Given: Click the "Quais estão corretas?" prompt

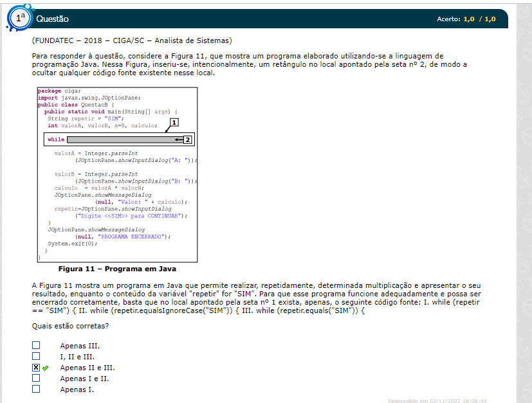Looking at the screenshot, I should coord(70,326).
